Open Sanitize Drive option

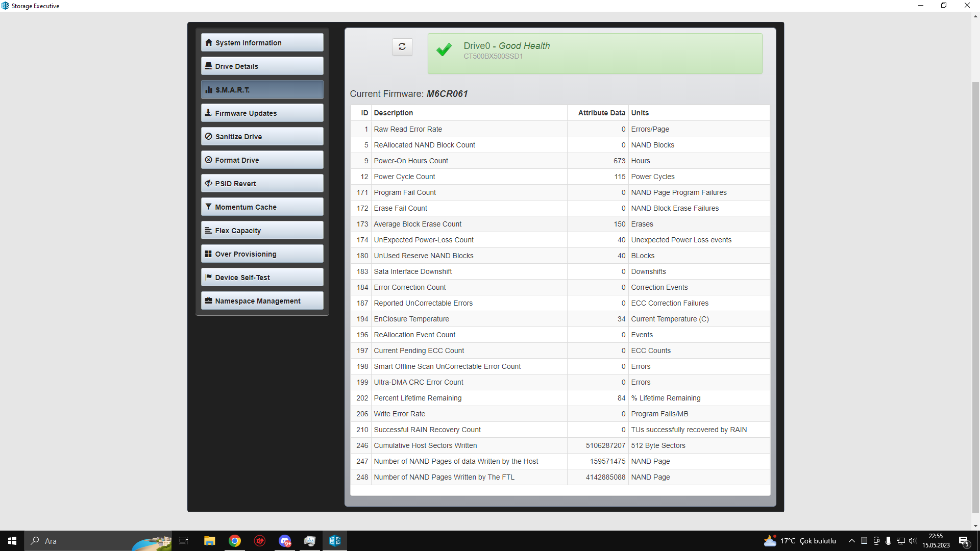[x=262, y=137]
